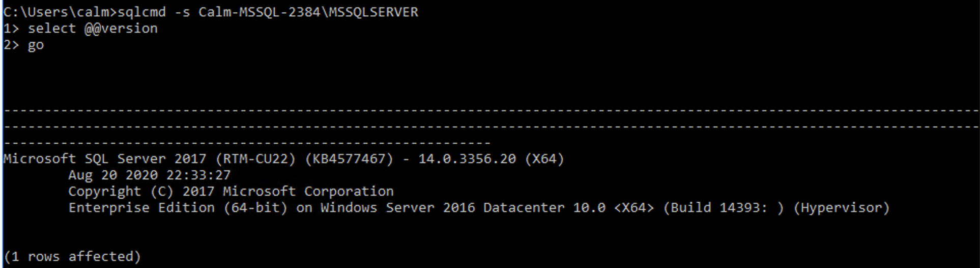Click the (Hypervisor) label
This screenshot has width=980, height=268.
pyautogui.click(x=842, y=208)
